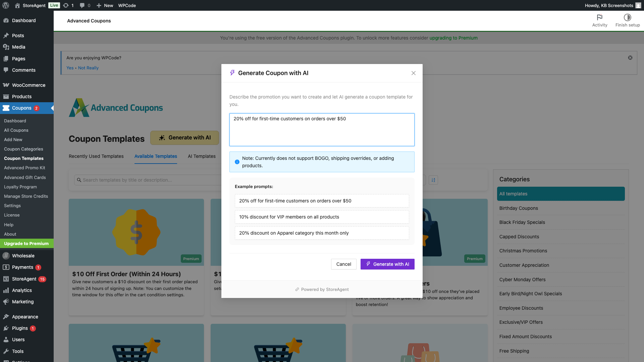This screenshot has width=644, height=362.
Task: Click the yellow Generate with AI button
Action: point(184,138)
